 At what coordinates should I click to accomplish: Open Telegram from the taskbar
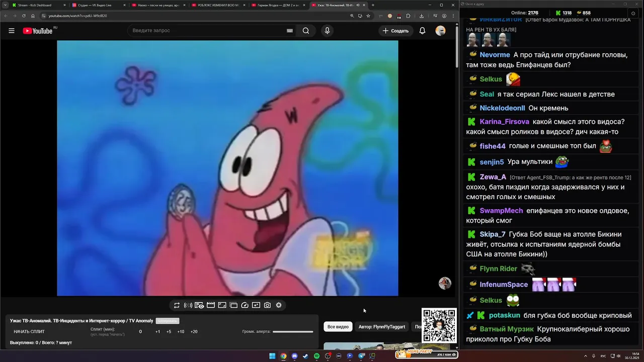361,356
